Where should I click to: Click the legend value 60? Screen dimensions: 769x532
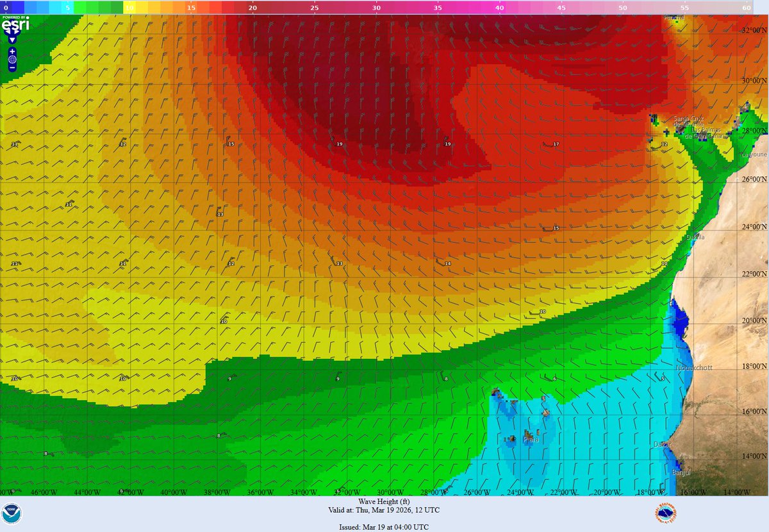pos(747,8)
